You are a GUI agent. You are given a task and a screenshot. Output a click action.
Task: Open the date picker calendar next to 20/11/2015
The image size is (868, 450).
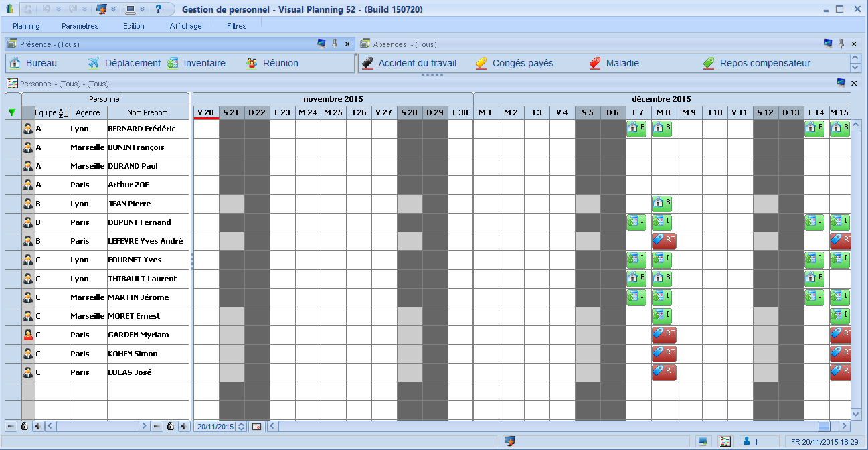(258, 426)
